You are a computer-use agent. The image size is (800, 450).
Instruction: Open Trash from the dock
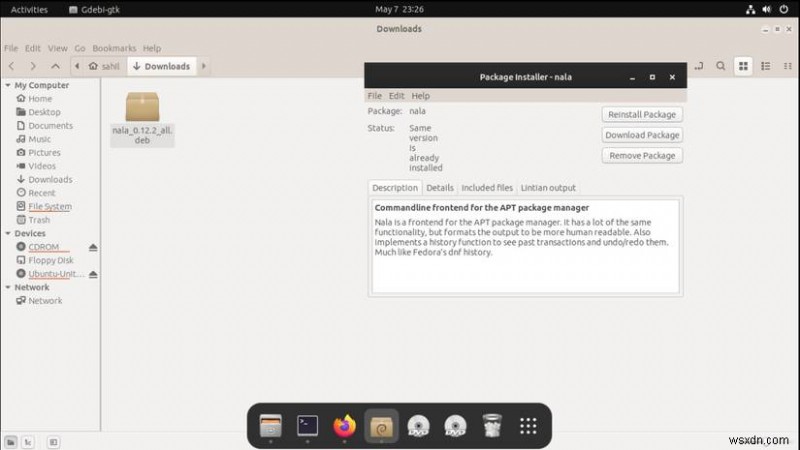point(492,426)
